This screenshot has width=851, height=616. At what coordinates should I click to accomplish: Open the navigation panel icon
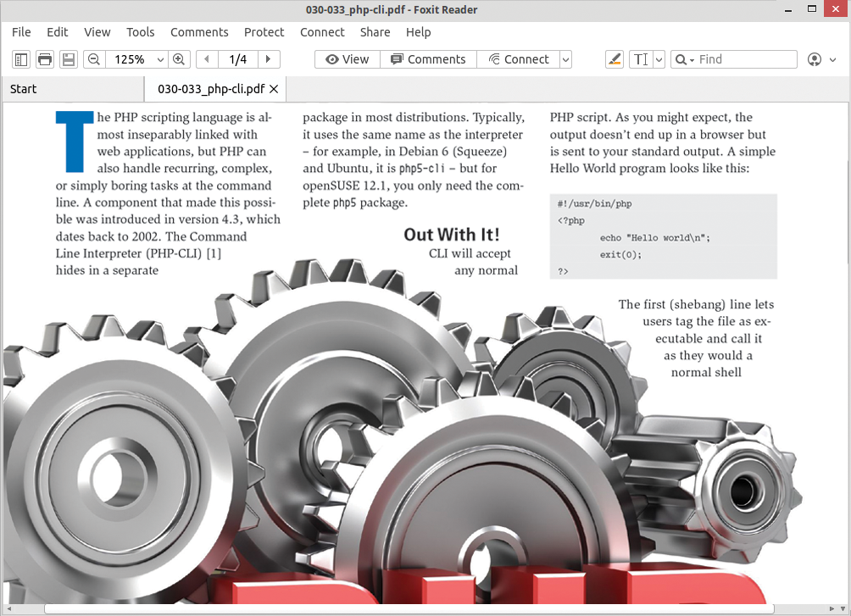[x=19, y=59]
